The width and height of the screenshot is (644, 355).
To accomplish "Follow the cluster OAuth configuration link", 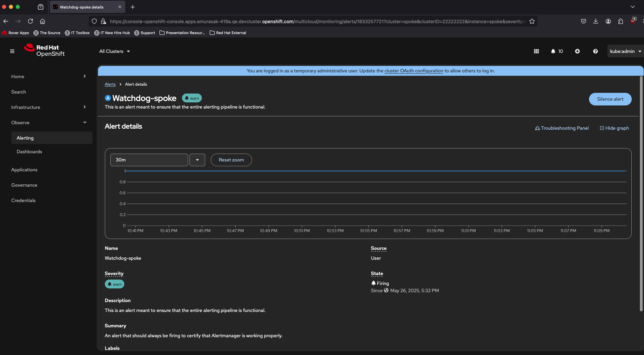I will (x=414, y=71).
